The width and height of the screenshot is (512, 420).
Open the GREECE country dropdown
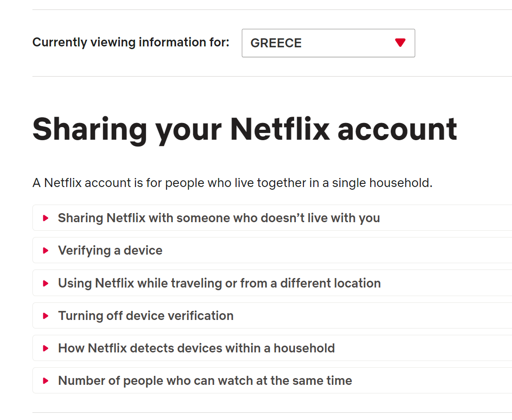click(328, 43)
